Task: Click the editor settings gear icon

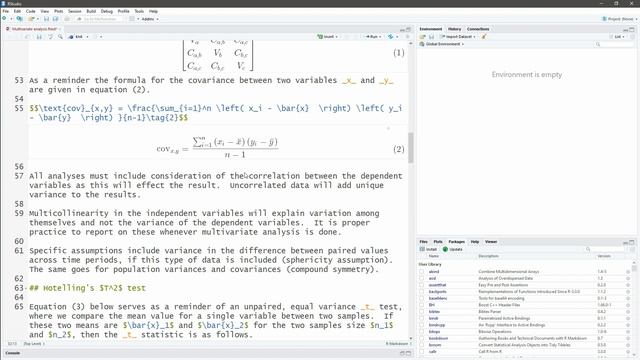Action: pyautogui.click(x=96, y=37)
